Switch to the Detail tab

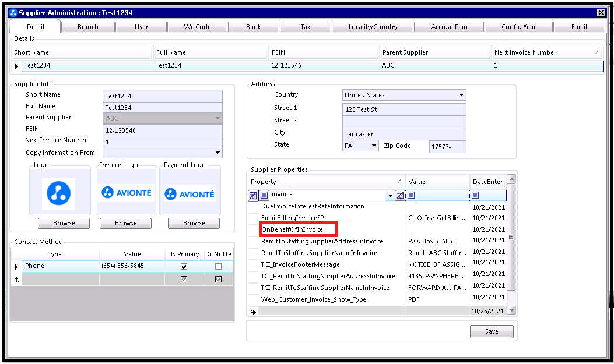[x=35, y=27]
